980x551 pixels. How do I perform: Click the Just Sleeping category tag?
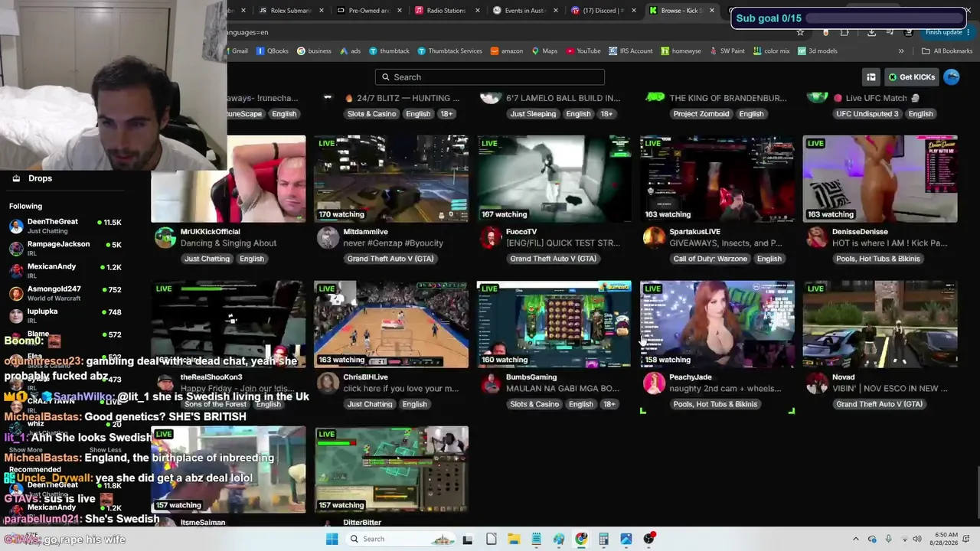(533, 114)
